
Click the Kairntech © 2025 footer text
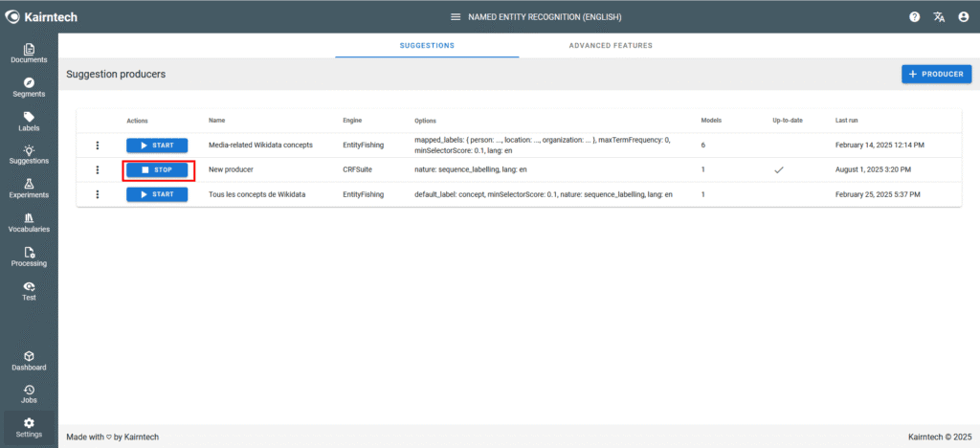[x=940, y=437]
